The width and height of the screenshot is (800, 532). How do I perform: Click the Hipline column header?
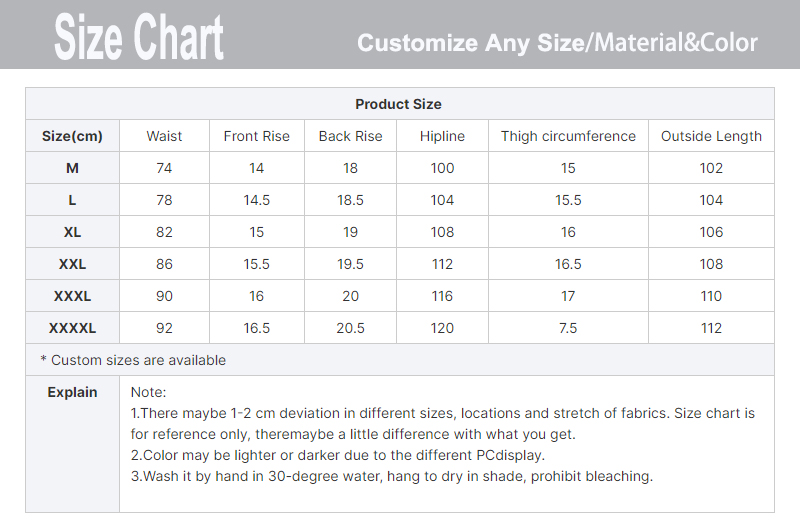pos(442,136)
